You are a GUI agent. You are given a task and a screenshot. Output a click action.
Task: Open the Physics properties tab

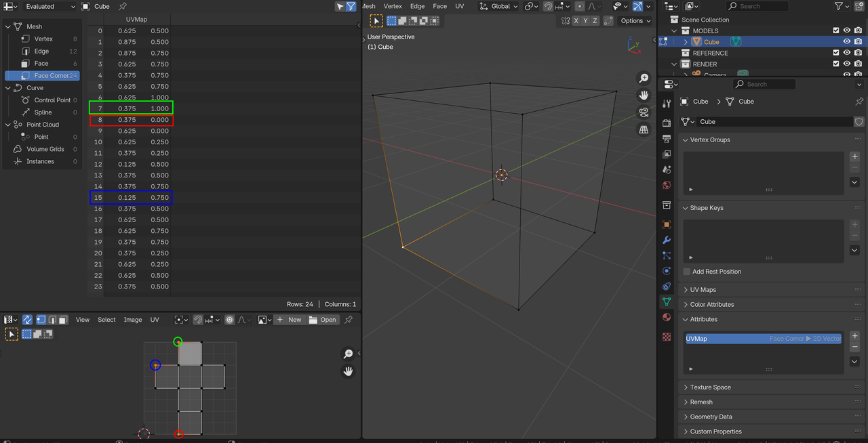pyautogui.click(x=667, y=271)
